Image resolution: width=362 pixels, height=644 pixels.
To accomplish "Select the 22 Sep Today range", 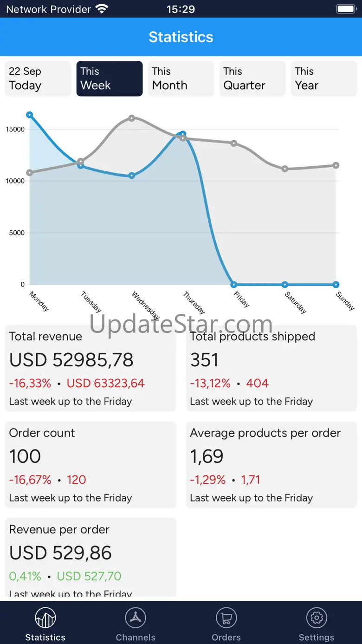I will [x=38, y=78].
